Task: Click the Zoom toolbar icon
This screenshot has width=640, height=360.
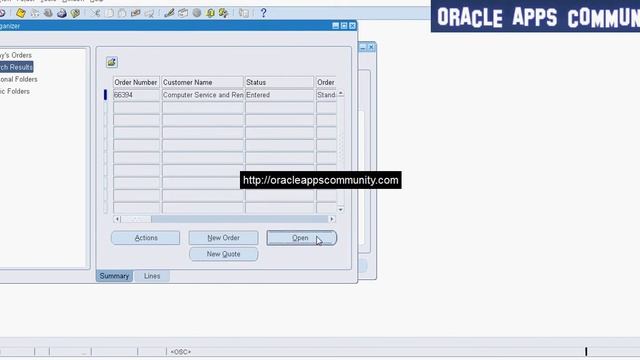Action: pyautogui.click(x=183, y=13)
